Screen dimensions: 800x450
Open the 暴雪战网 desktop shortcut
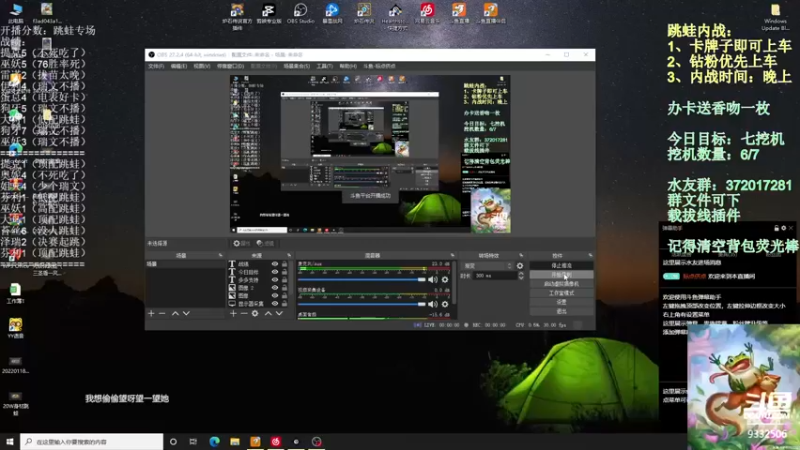(332, 14)
